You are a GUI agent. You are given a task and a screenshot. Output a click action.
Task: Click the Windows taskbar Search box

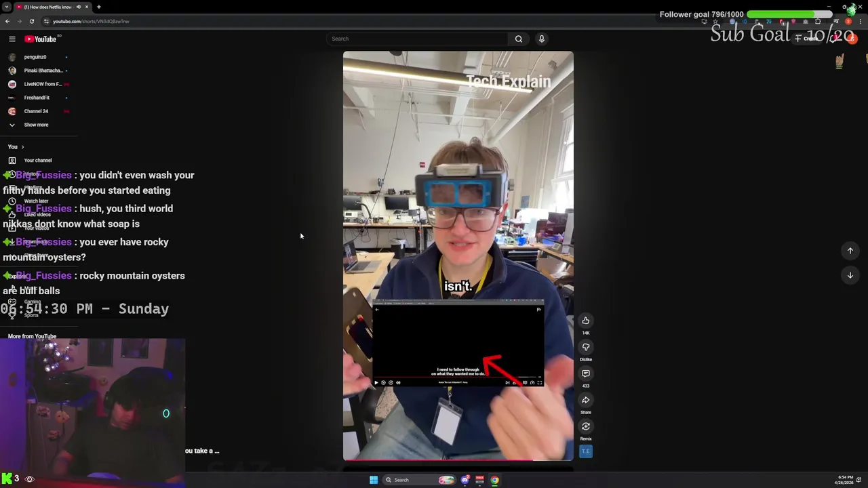point(419,480)
